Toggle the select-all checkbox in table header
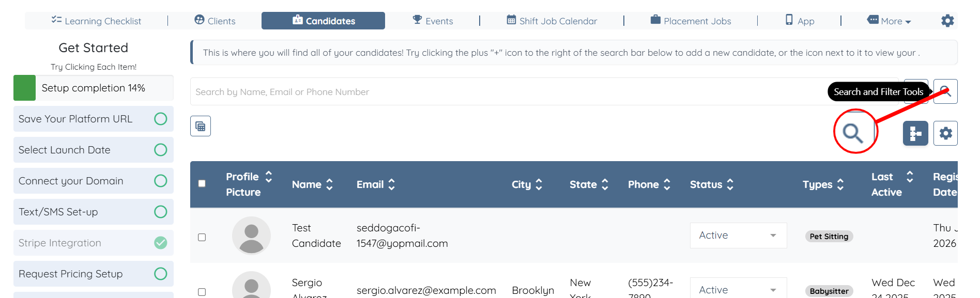Viewport: 980px width, 298px height. pyautogui.click(x=202, y=183)
